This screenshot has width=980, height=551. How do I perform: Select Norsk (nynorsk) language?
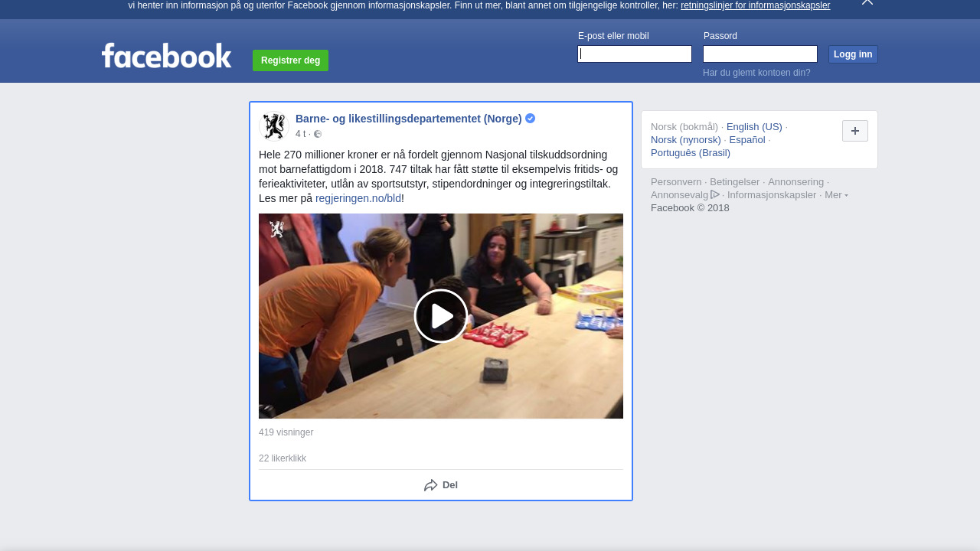coord(685,140)
